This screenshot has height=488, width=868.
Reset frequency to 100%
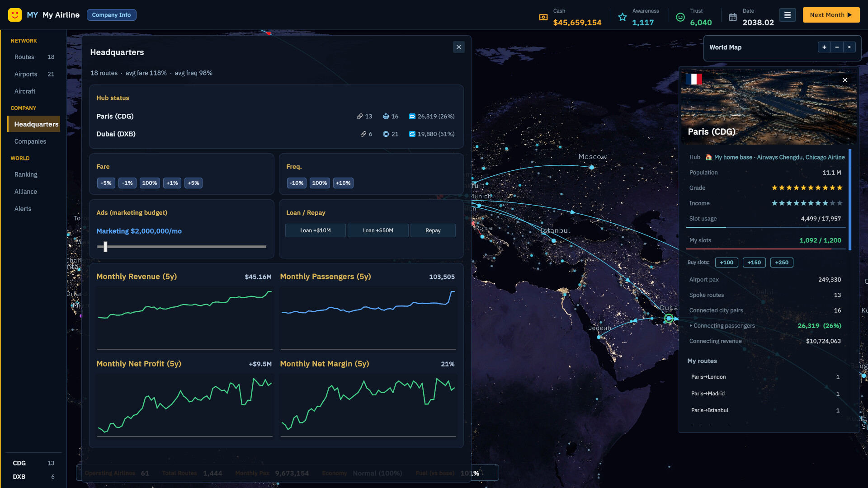[x=320, y=183]
